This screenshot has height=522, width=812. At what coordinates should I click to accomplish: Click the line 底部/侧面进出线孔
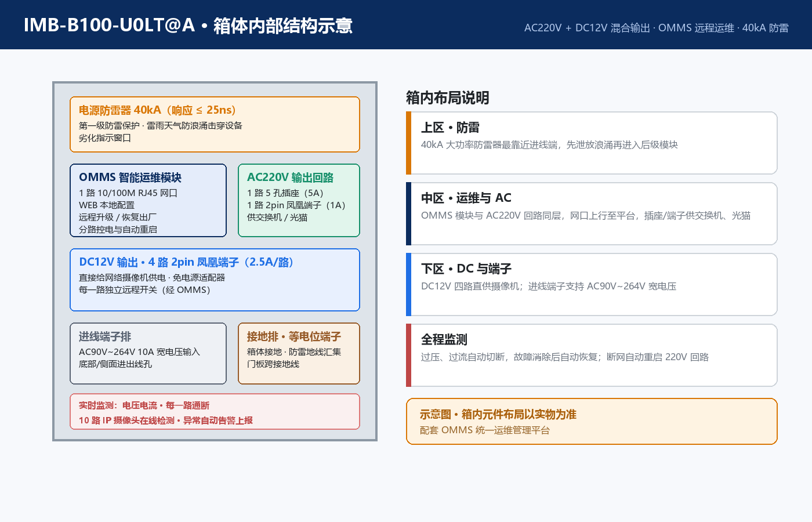(x=115, y=364)
